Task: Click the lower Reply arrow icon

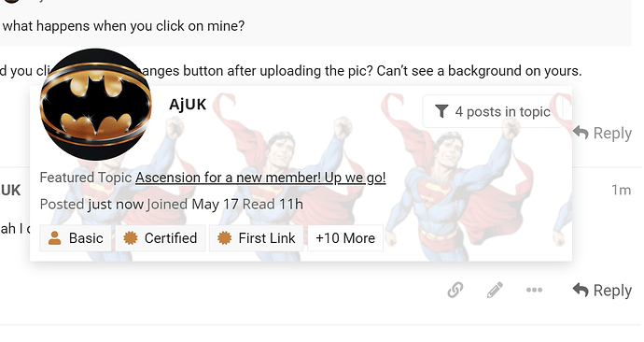Action: 581,290
